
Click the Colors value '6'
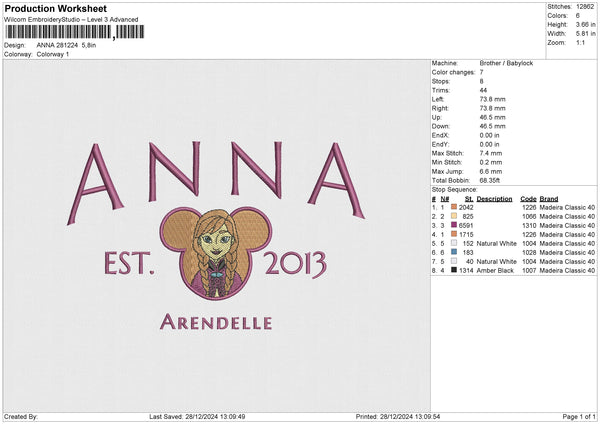pyautogui.click(x=577, y=16)
